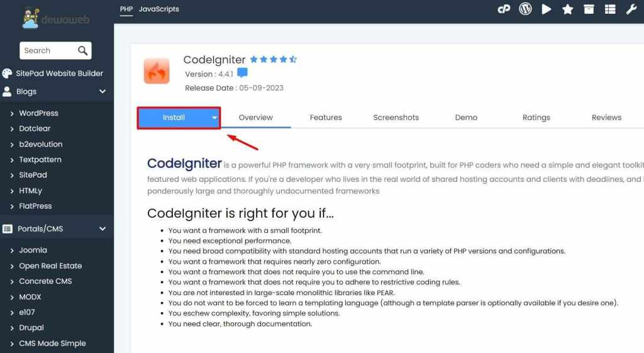Click the WordPress manager icon
This screenshot has width=644, height=353.
(525, 9)
